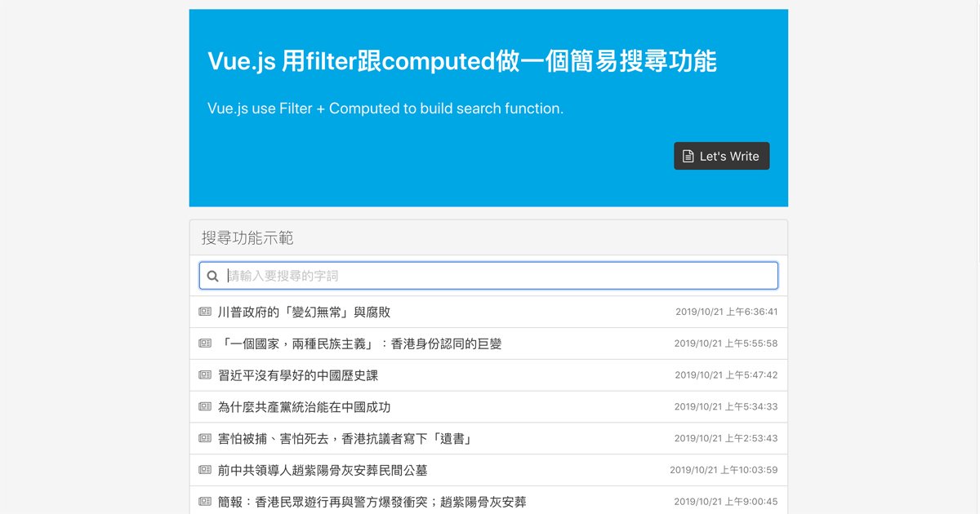Viewport: 980px width, 514px height.
Task: Click newspaper icon beside 簡報：香港民眾遊行
Action: click(205, 501)
